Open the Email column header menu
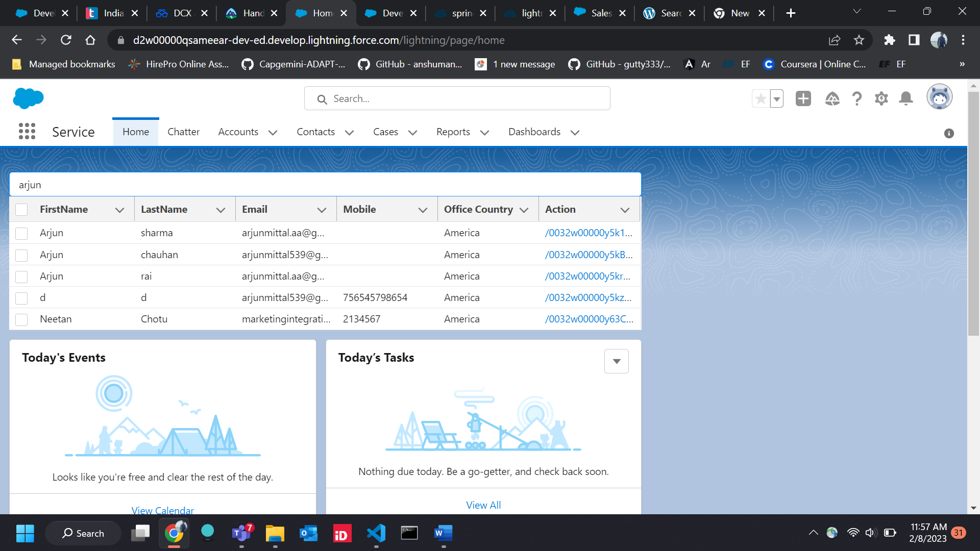980x551 pixels. 322,210
